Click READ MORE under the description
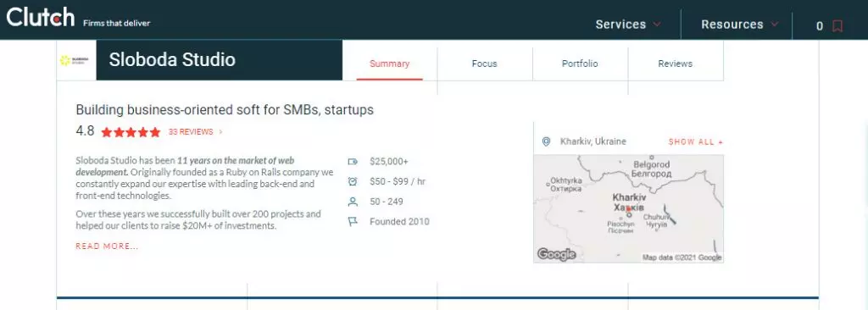868x310 pixels. 107,246
